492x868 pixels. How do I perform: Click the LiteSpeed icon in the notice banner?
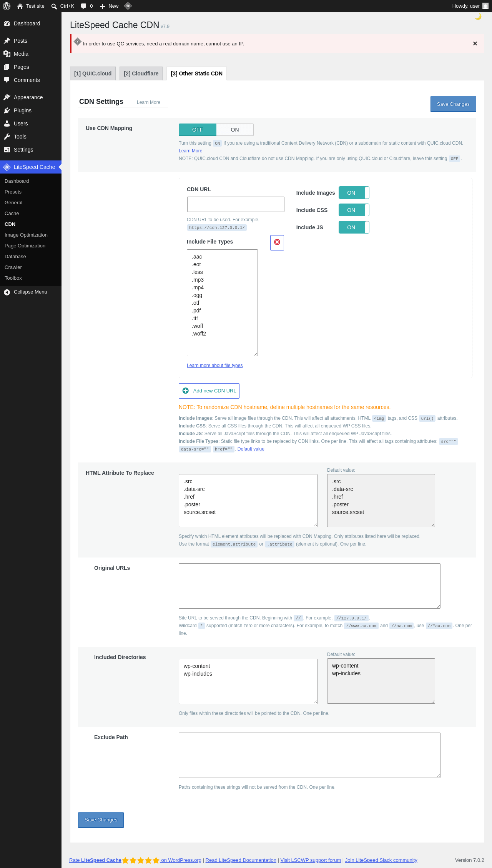pos(78,41)
